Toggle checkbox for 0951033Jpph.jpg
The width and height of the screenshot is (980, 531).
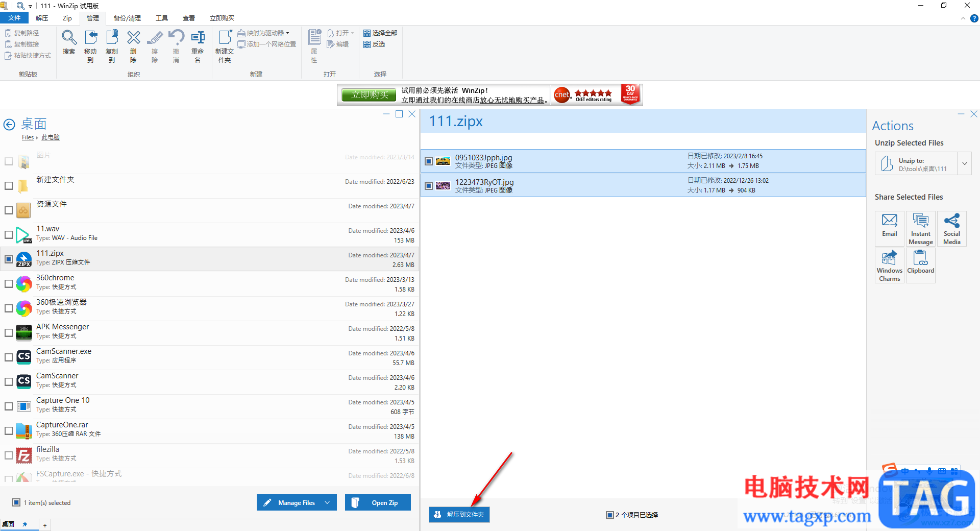(x=429, y=161)
